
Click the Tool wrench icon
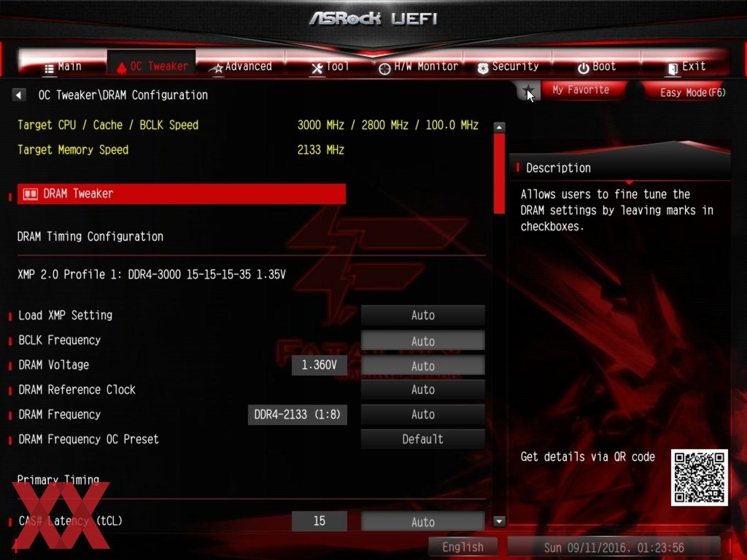pyautogui.click(x=317, y=69)
